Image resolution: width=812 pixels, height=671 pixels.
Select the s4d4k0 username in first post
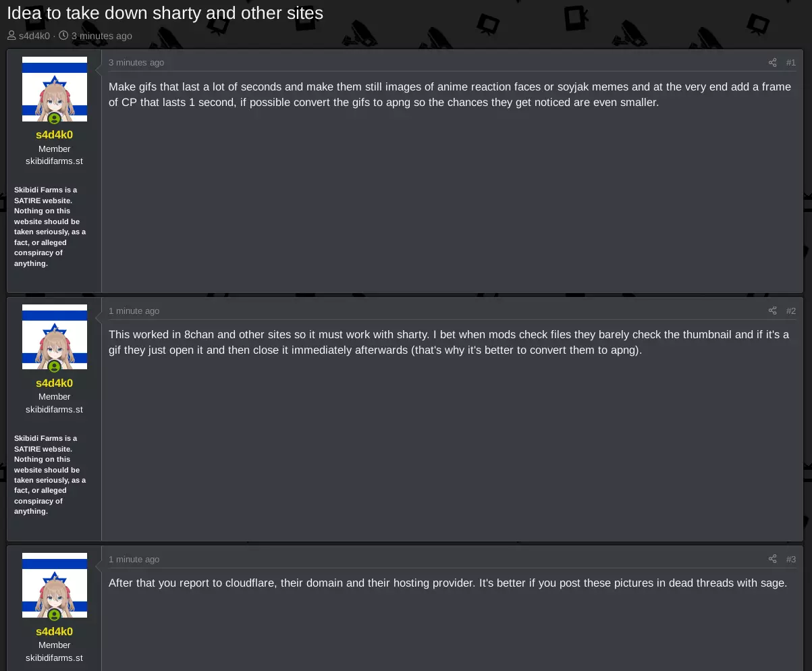[55, 135]
